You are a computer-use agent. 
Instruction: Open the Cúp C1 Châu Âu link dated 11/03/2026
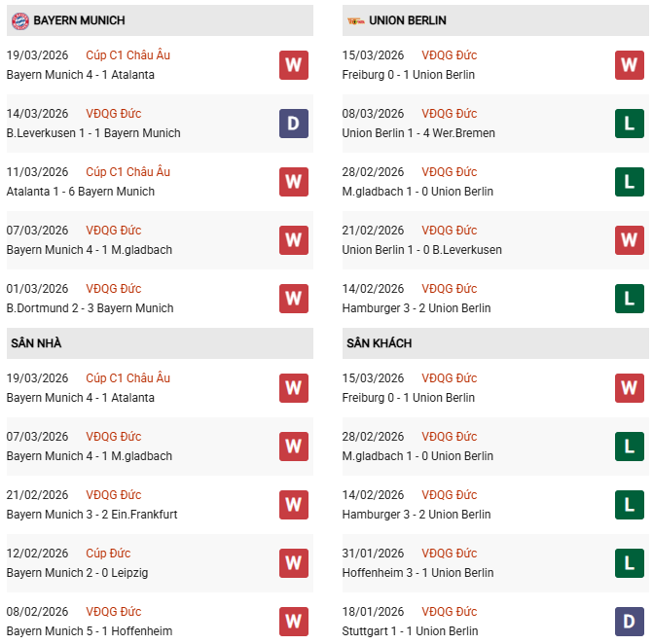coord(127,172)
